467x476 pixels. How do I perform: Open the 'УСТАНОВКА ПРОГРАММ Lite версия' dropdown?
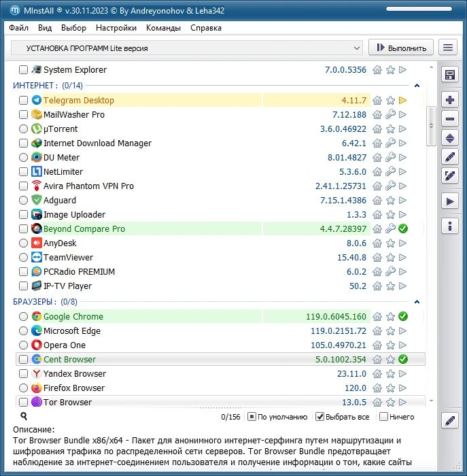187,48
